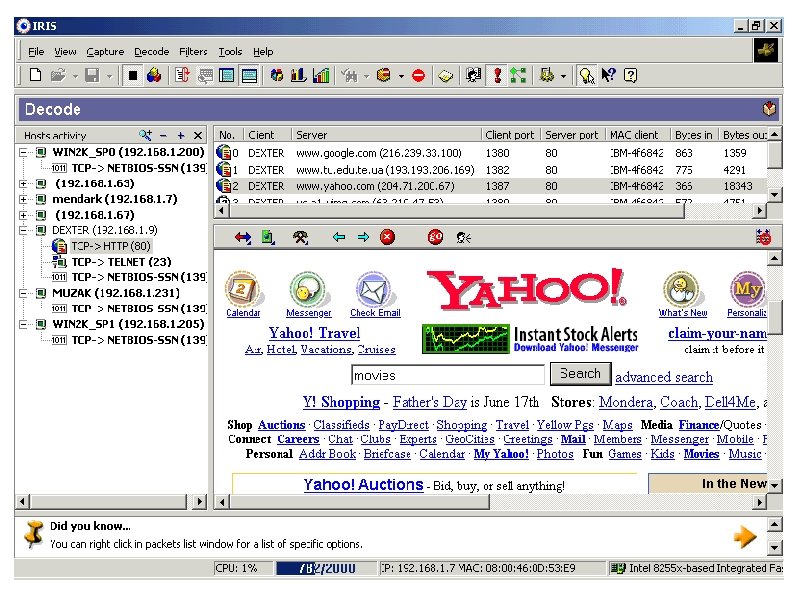Image resolution: width=799 pixels, height=598 pixels.
Task: Click the red X stop icon in viewer toolbar
Action: (x=387, y=237)
